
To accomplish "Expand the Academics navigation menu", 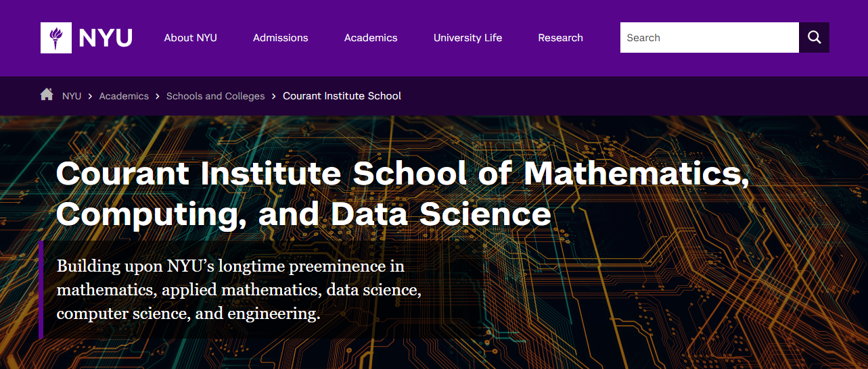I will coord(371,38).
